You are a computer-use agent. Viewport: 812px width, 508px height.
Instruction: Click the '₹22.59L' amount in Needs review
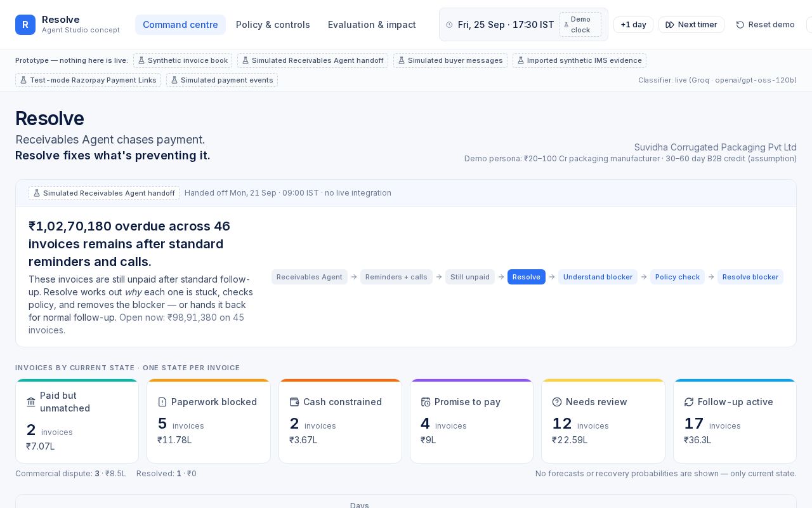(x=570, y=440)
